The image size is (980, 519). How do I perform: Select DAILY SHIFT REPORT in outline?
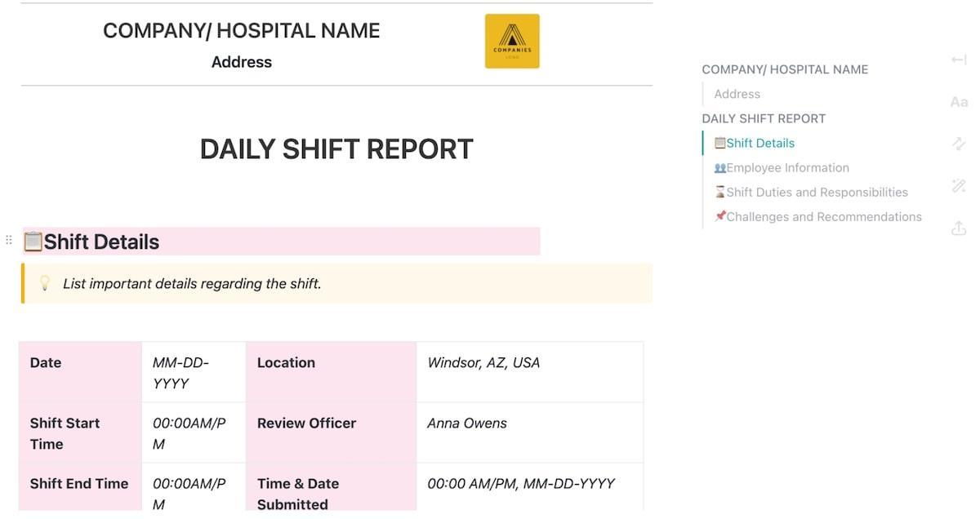click(764, 118)
